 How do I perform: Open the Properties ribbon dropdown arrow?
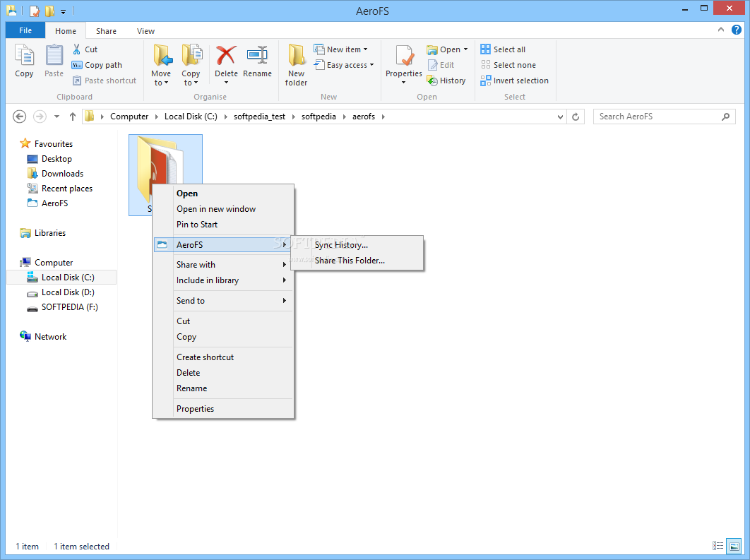pos(403,83)
